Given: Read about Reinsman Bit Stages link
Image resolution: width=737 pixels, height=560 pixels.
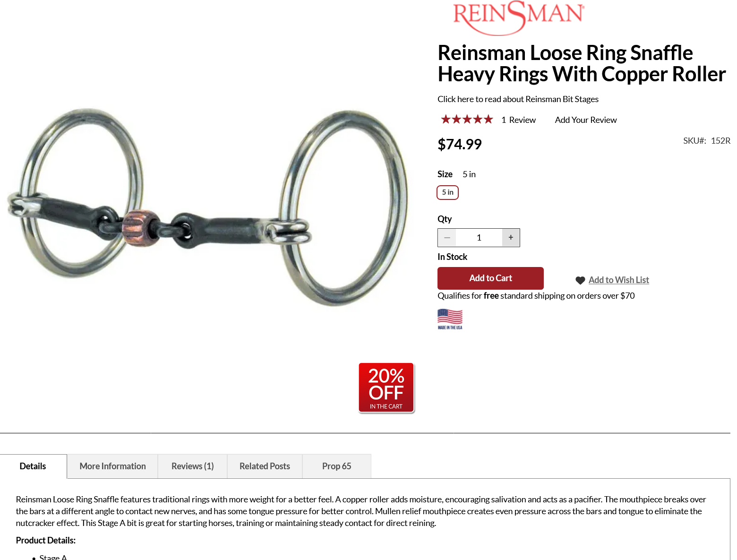Looking at the screenshot, I should point(518,99).
